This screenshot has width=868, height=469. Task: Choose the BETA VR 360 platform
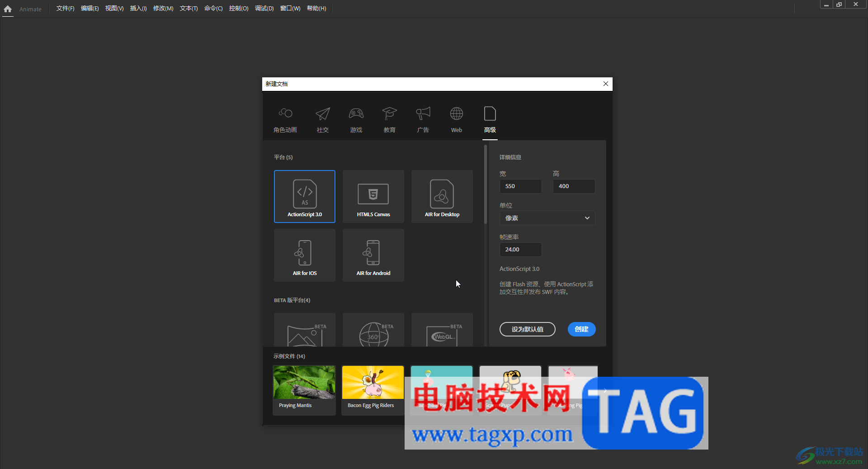373,330
